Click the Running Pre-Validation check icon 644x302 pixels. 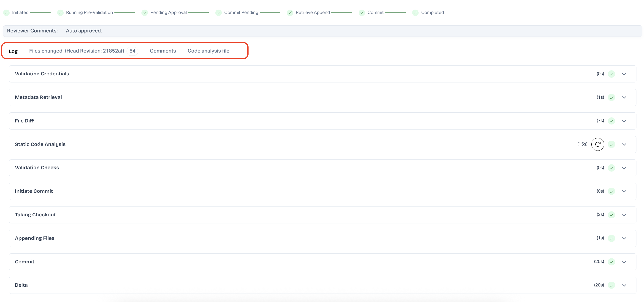(60, 13)
